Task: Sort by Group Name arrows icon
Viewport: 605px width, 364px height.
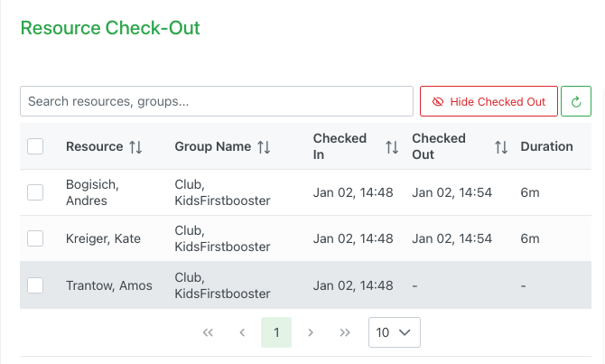Action: coord(264,146)
